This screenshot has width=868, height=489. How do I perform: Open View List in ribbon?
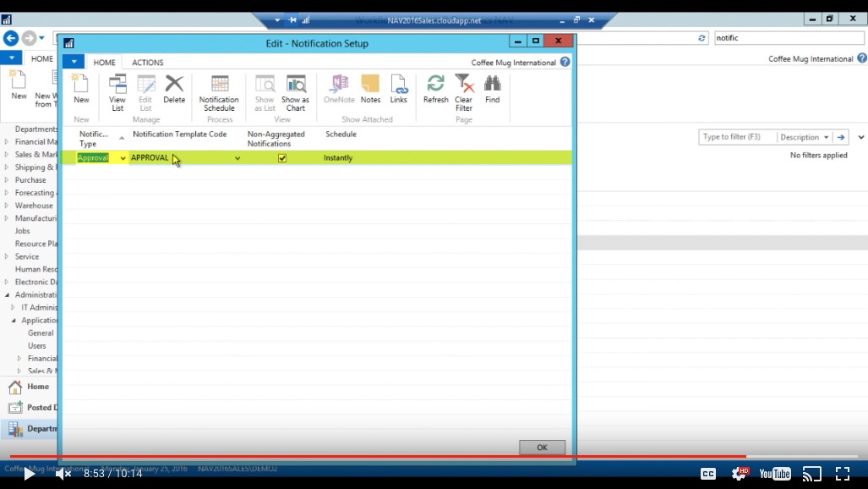117,92
